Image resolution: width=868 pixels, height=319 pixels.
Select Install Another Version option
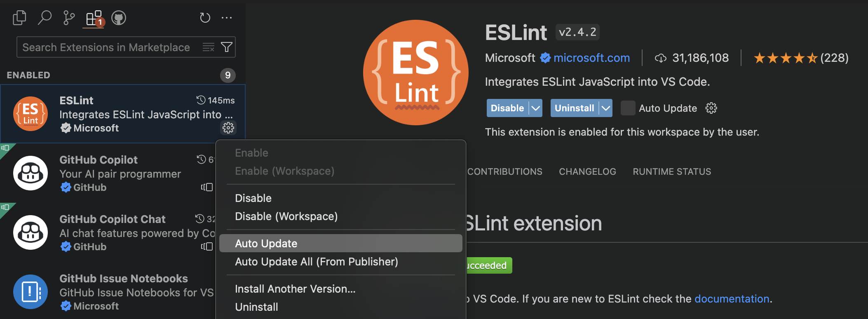click(295, 289)
